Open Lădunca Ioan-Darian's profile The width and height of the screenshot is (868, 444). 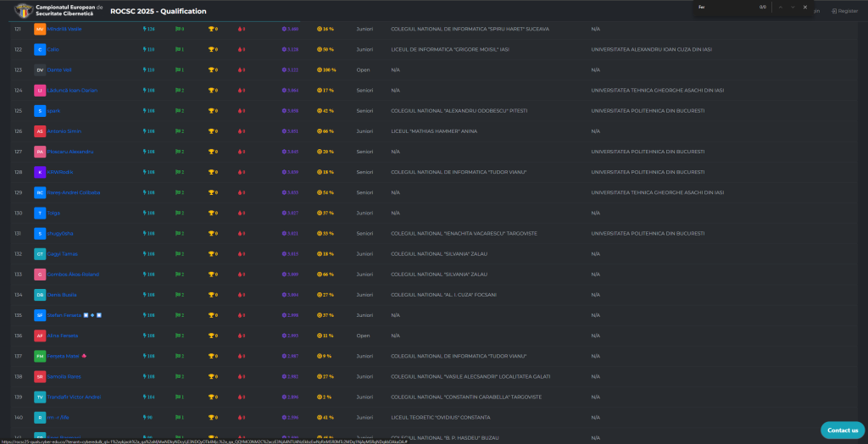point(73,90)
